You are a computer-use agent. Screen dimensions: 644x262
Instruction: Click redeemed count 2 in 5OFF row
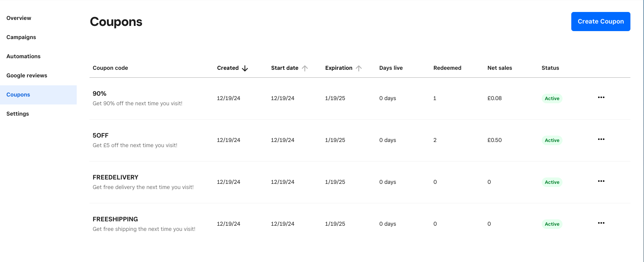[435, 140]
